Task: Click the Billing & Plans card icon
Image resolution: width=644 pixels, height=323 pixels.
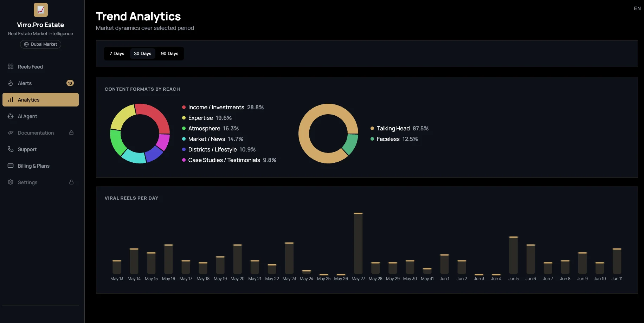Action: tap(11, 166)
